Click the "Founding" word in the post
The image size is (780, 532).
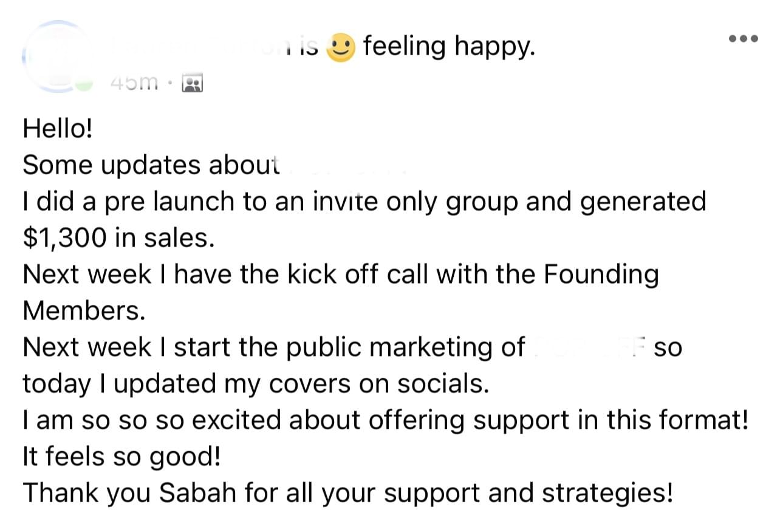601,276
